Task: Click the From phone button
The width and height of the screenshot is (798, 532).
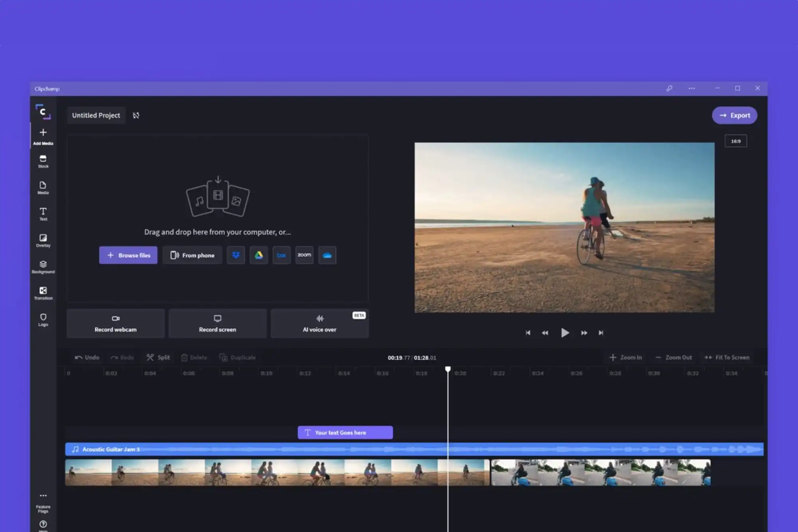Action: point(192,255)
